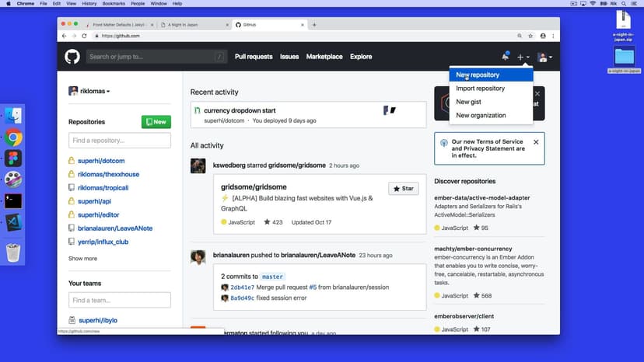Click the Chrome icon in the dock
The width and height of the screenshot is (644, 362).
coord(13,137)
